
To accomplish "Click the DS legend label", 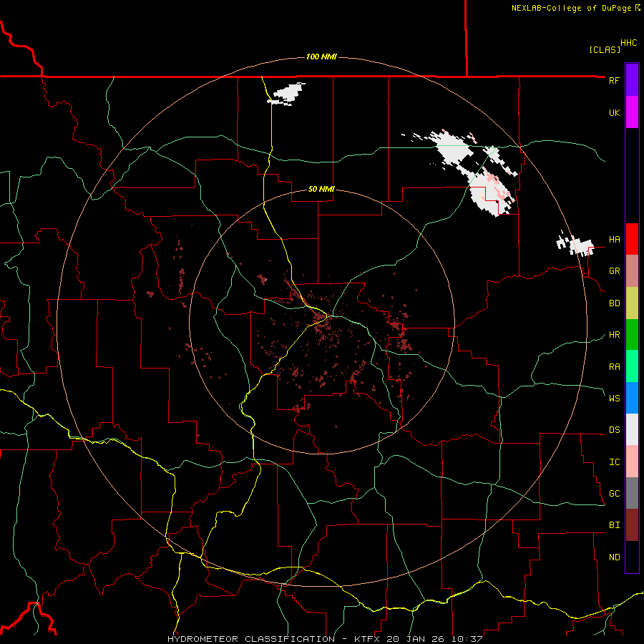I will 614,430.
